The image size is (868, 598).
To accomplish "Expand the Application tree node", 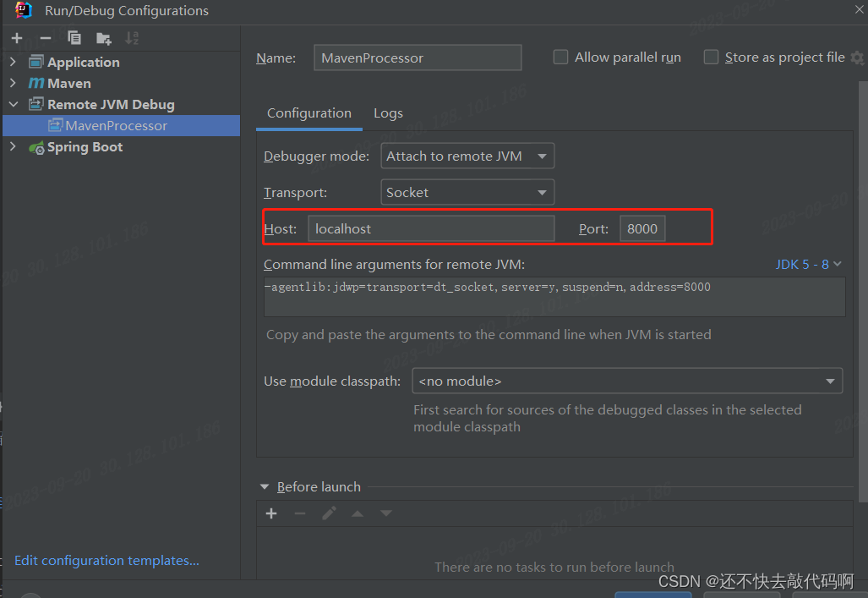I will [x=14, y=62].
